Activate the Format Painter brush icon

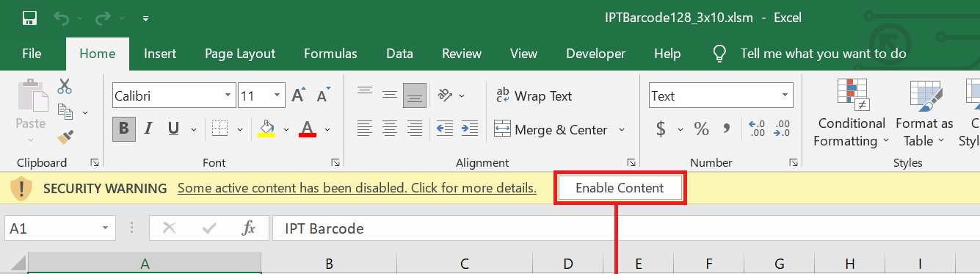point(65,137)
